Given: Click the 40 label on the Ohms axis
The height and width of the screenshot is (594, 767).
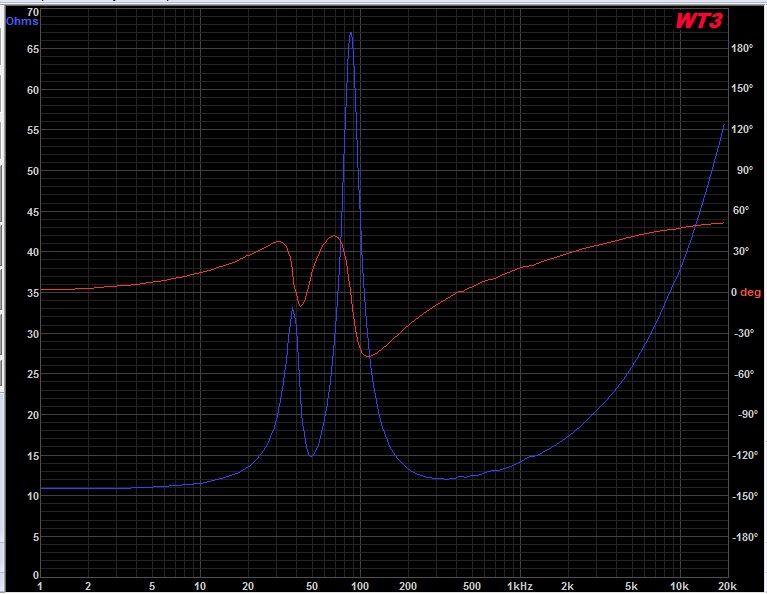Looking at the screenshot, I should [x=33, y=252].
